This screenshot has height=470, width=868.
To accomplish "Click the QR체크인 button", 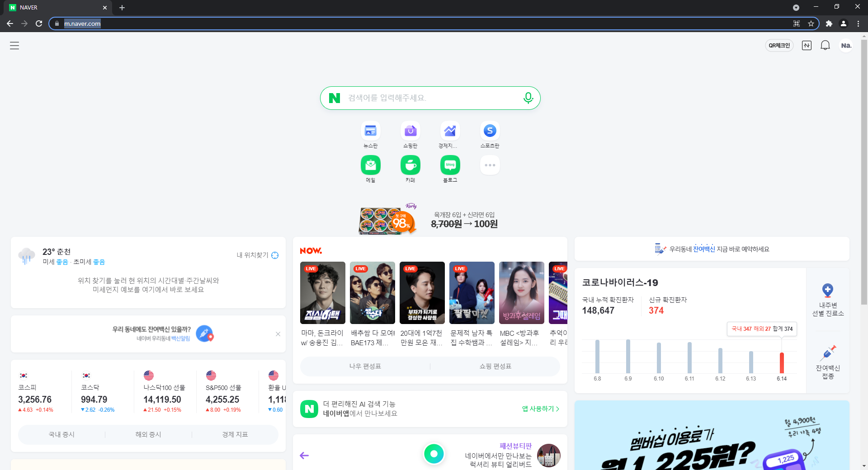I will point(779,46).
